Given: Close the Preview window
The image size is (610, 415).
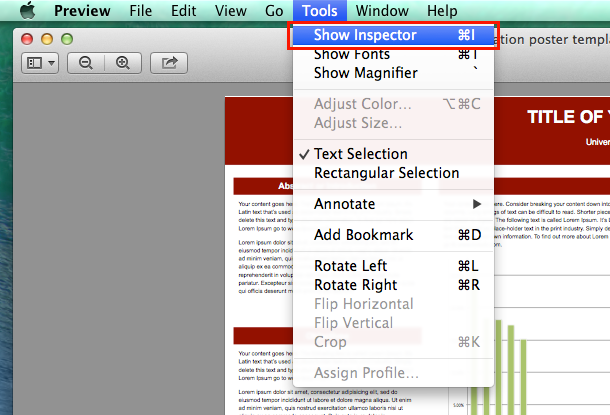Looking at the screenshot, I should pyautogui.click(x=27, y=39).
